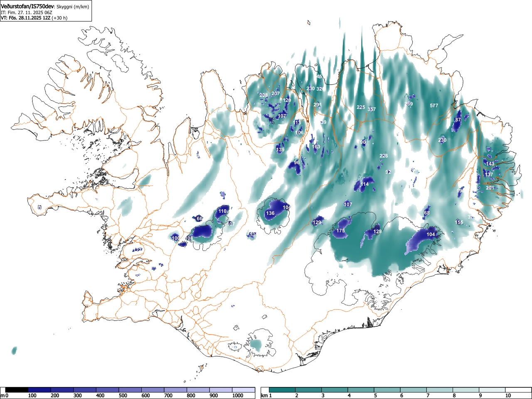Click the visibility value '577' on map
532x399 pixels.
(434, 106)
